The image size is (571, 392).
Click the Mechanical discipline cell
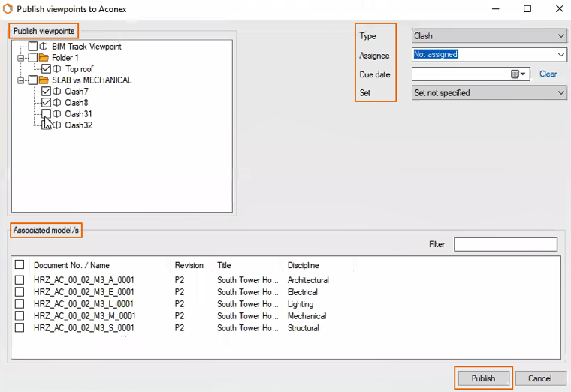(x=307, y=316)
